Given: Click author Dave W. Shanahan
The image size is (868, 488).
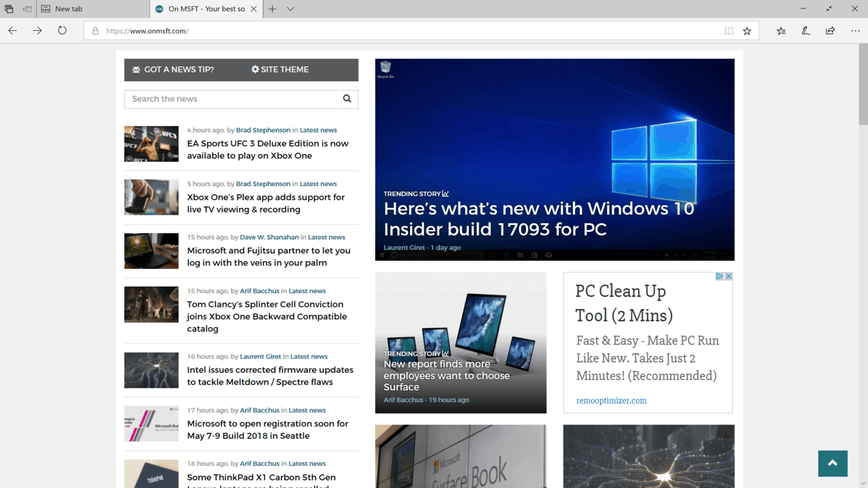Looking at the screenshot, I should pyautogui.click(x=269, y=237).
